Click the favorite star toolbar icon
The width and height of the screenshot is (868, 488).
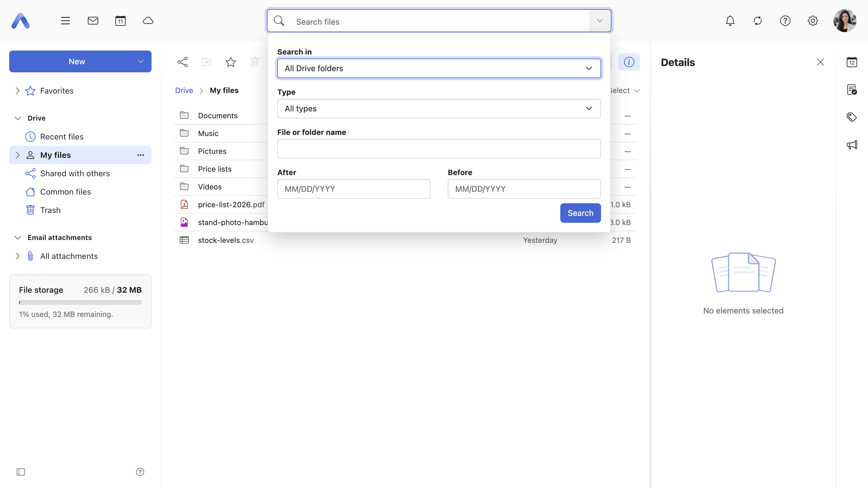point(231,62)
